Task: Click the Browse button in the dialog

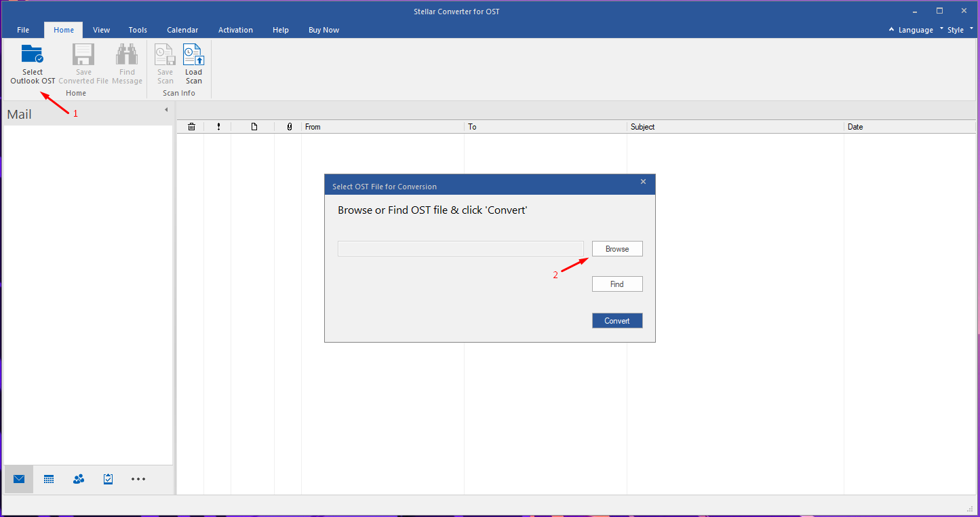Action: point(617,249)
